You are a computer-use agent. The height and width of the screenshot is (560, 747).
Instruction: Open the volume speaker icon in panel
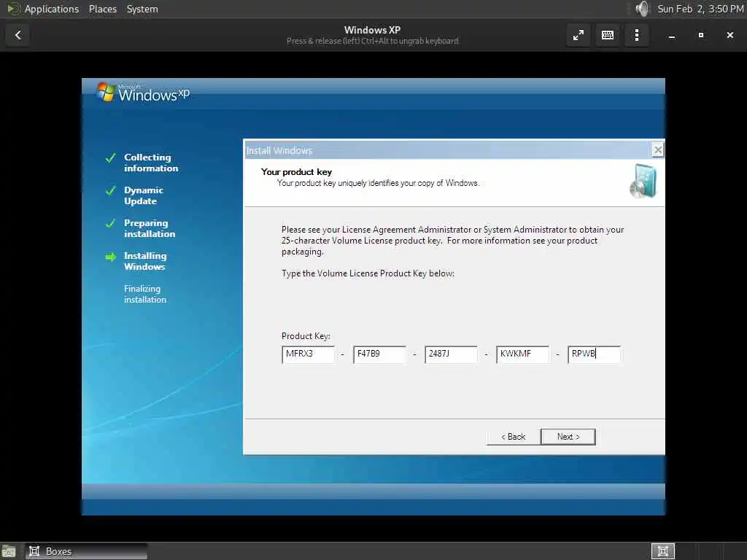pos(643,9)
